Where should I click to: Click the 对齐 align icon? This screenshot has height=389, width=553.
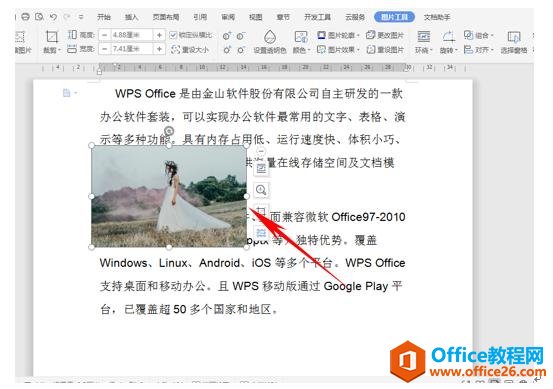coord(468,49)
